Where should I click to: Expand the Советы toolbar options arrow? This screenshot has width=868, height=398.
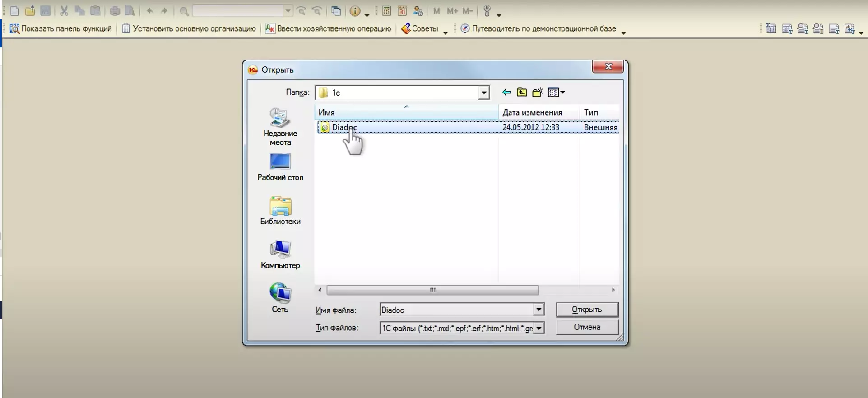(445, 32)
